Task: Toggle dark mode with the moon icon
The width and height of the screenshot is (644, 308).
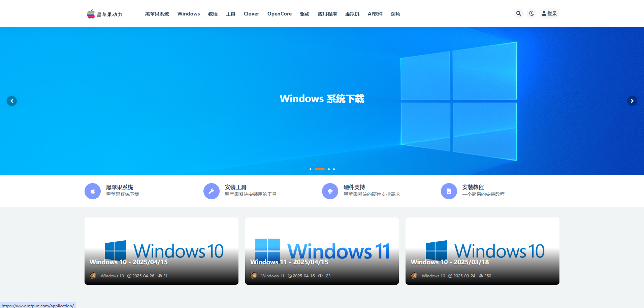Action: click(532, 13)
